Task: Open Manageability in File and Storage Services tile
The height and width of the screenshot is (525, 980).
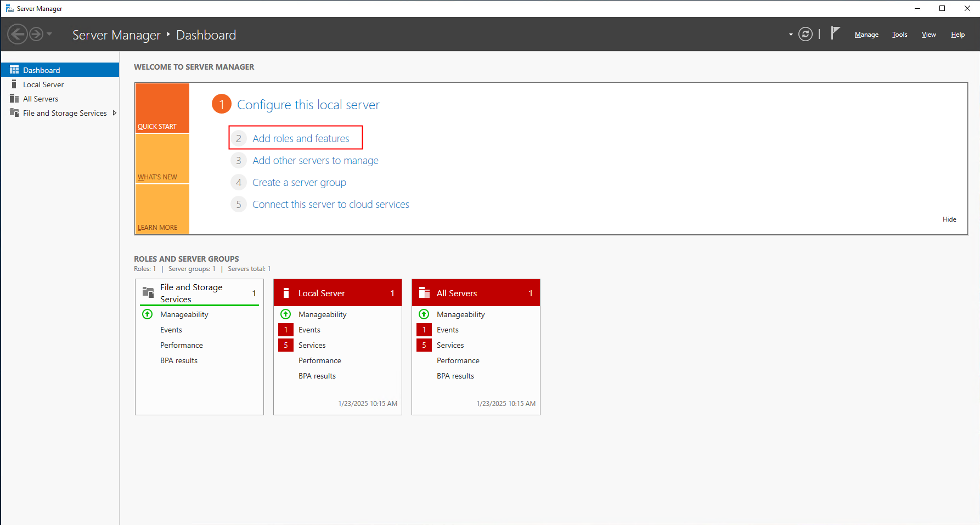Action: coord(184,314)
